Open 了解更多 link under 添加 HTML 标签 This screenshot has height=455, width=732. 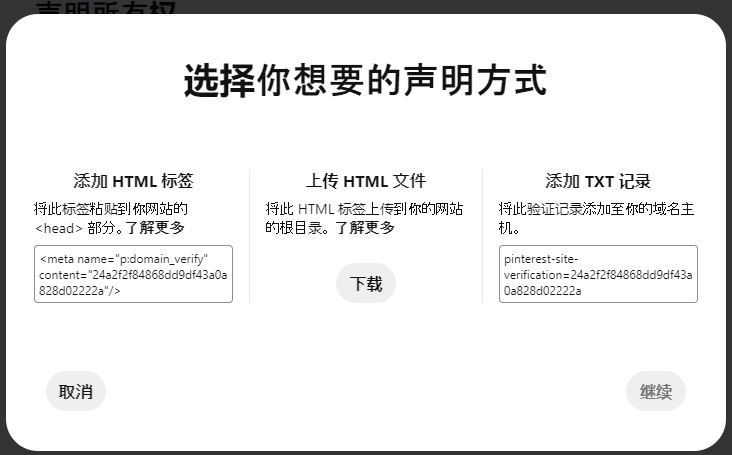(155, 228)
